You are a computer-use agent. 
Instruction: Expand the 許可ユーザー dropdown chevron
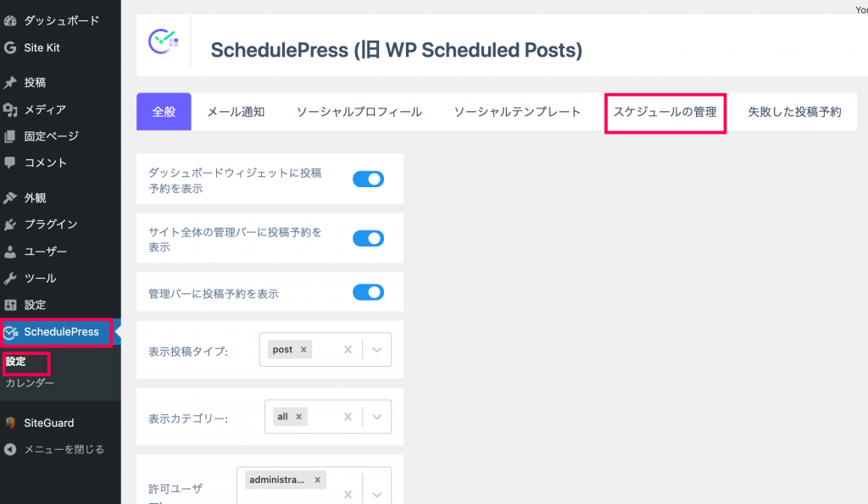click(377, 495)
